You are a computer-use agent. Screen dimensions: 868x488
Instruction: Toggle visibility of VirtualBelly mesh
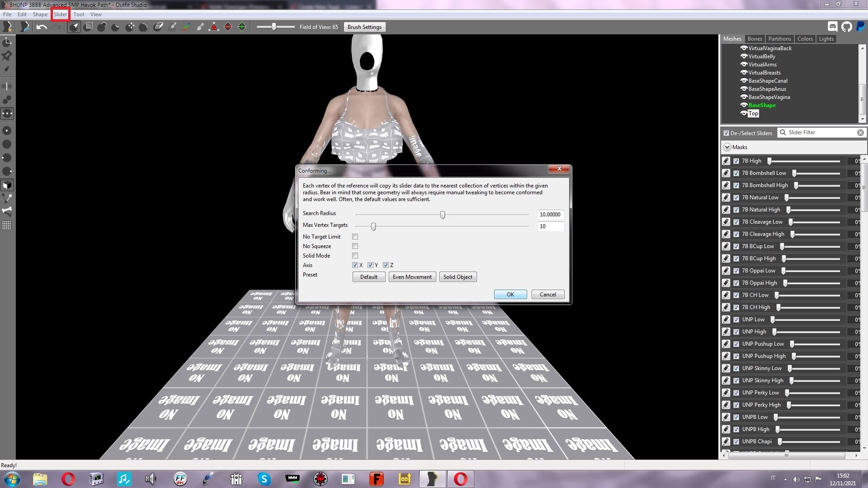tap(744, 56)
